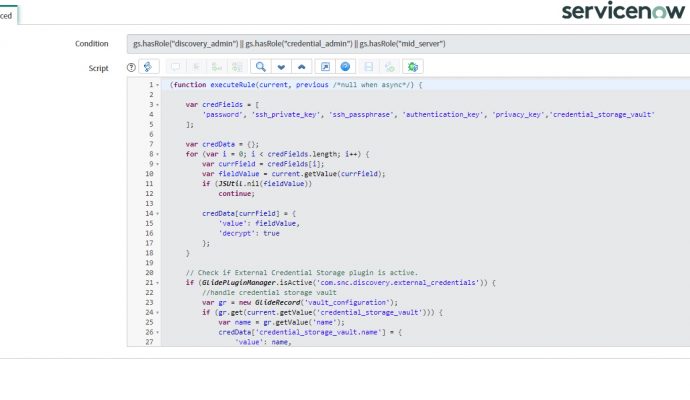Select the Advanced tab
This screenshot has height=400, width=690.
click(10, 15)
